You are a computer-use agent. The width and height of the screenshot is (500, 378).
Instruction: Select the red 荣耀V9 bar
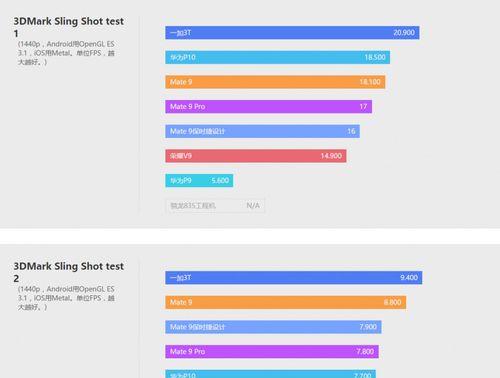(256, 156)
